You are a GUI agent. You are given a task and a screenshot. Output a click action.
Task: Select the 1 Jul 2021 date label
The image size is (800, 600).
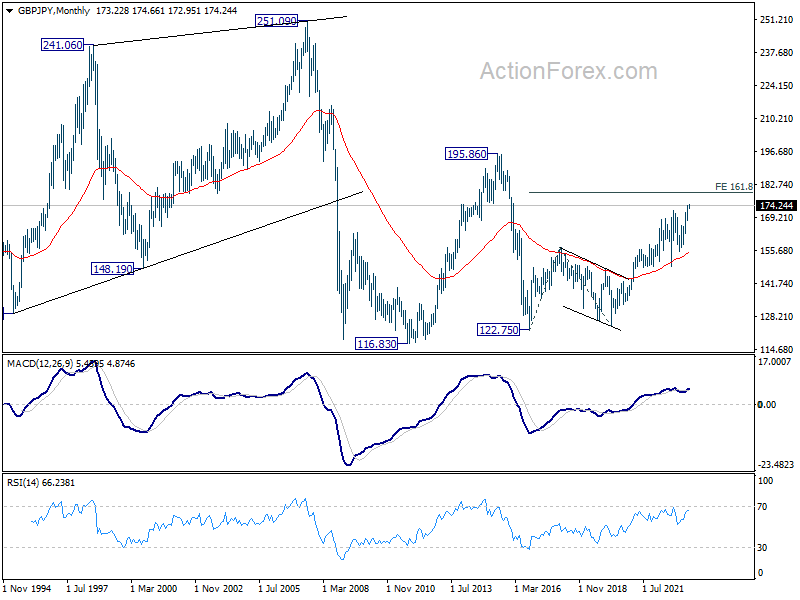[663, 589]
